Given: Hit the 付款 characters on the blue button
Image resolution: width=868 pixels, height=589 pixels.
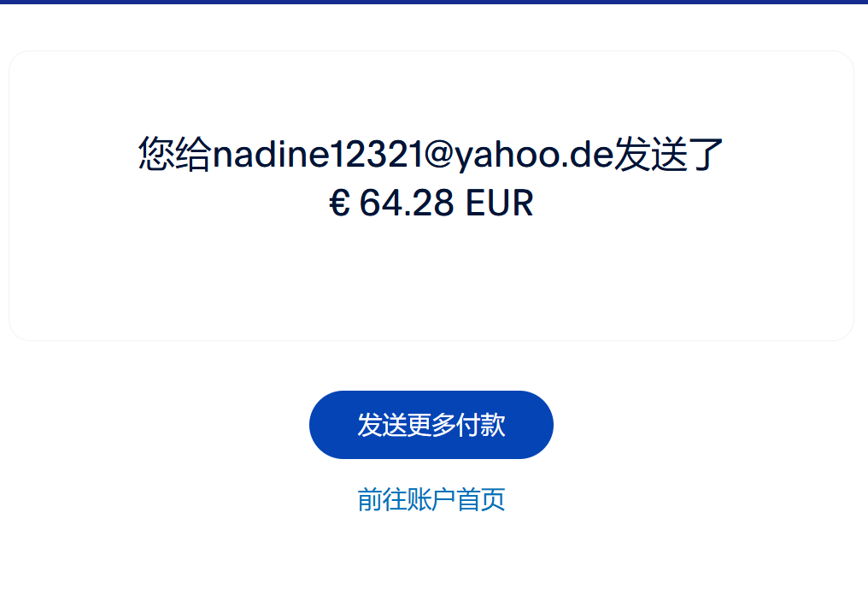Looking at the screenshot, I should click(x=480, y=425).
